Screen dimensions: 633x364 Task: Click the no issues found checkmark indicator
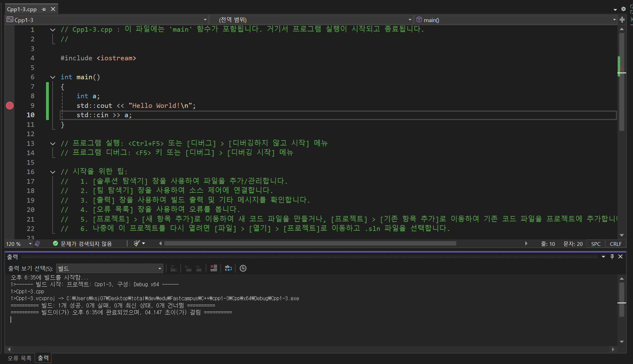(55, 244)
